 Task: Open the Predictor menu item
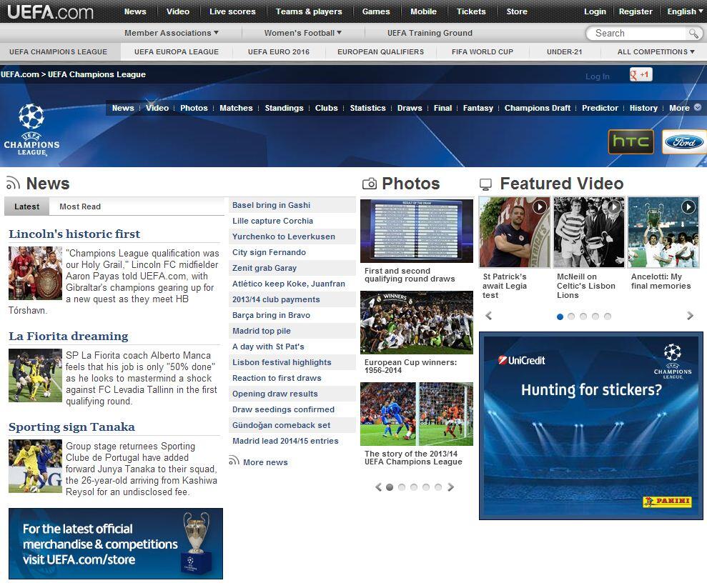[x=600, y=108]
